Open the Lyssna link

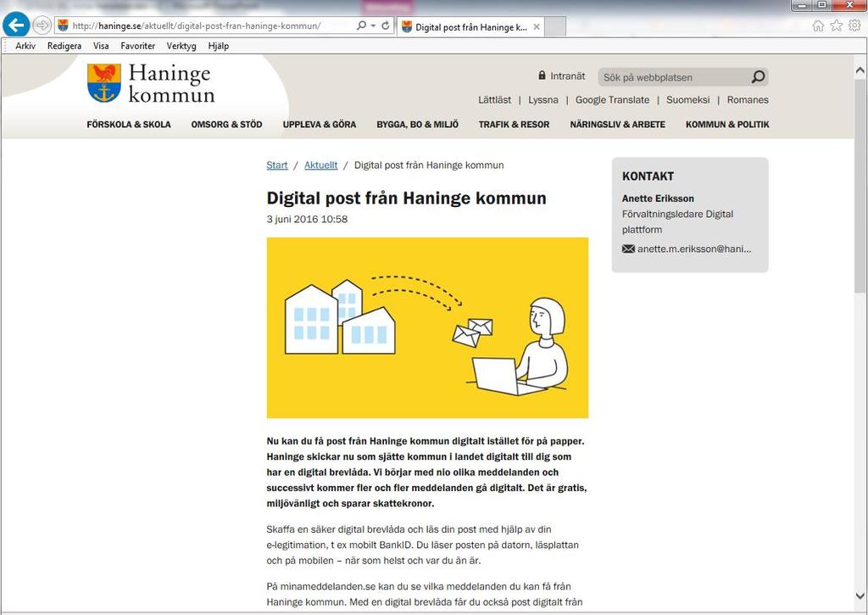543,100
